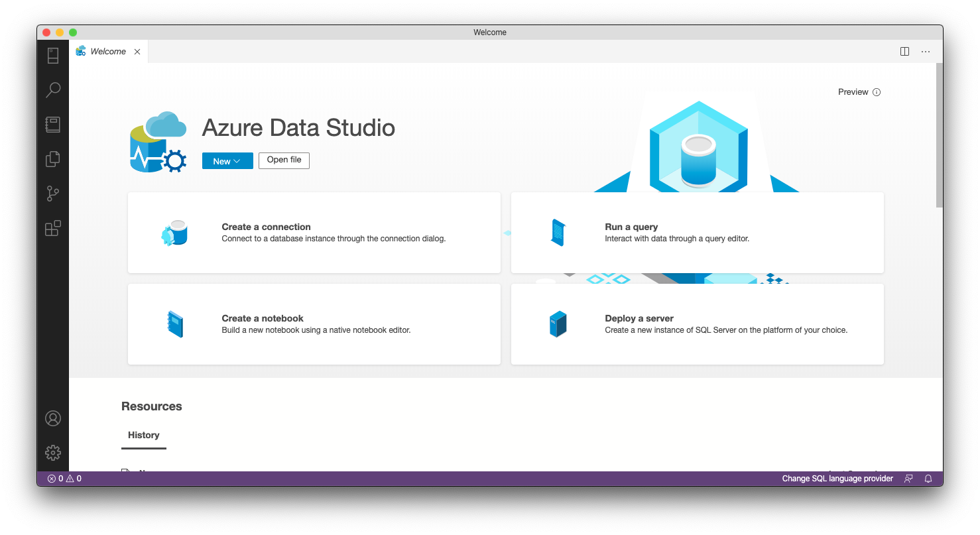980x535 pixels.
Task: Click Change SQL language provider in status bar
Action: tap(837, 479)
